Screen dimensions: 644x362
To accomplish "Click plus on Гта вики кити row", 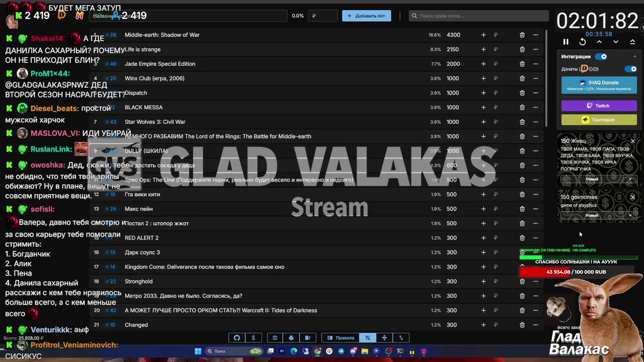I will (x=484, y=195).
